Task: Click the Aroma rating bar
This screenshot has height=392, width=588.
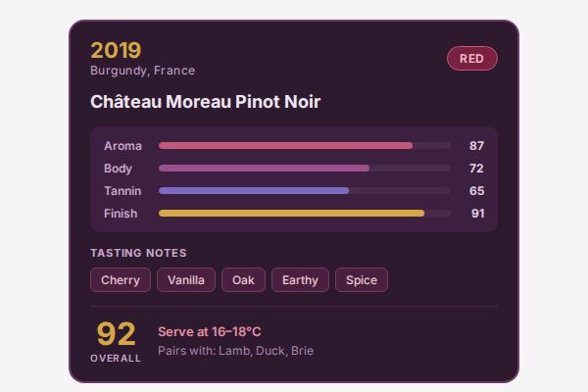Action: pos(304,146)
